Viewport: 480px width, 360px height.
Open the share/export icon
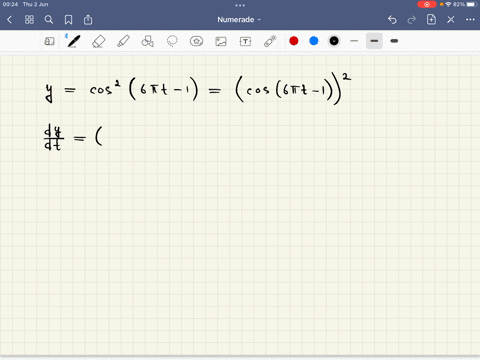click(x=88, y=20)
